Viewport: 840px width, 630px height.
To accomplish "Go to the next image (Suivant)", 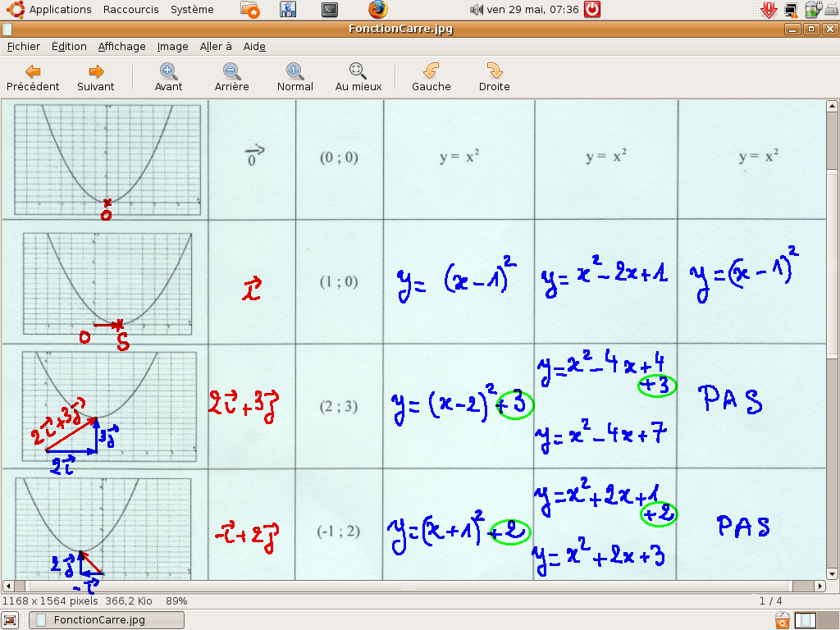I will coord(96,78).
